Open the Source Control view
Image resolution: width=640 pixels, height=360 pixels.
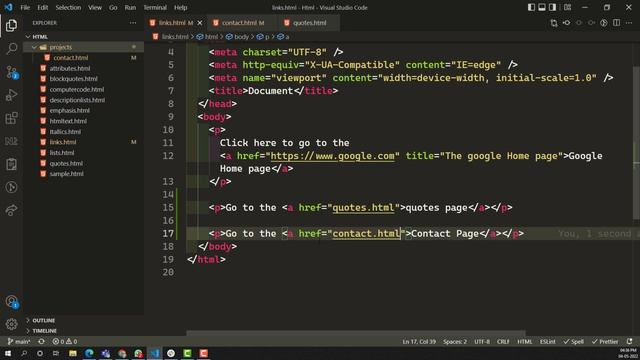click(x=11, y=72)
